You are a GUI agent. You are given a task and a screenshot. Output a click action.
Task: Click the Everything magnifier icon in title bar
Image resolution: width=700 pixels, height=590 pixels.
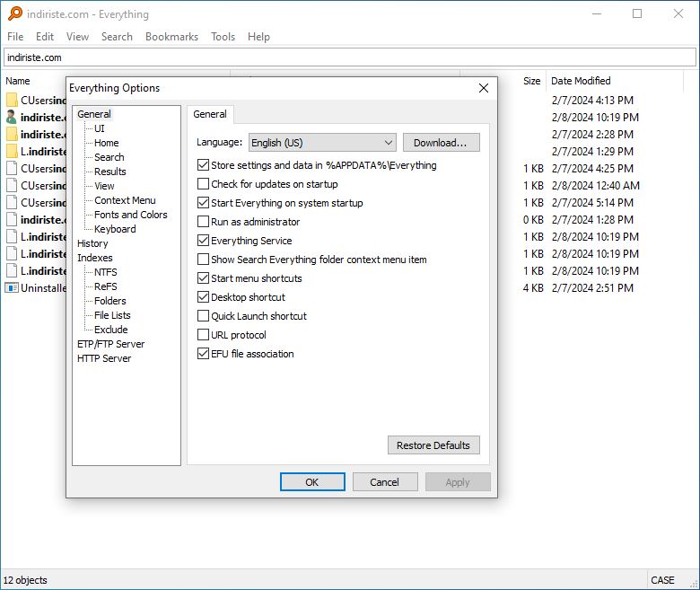click(14, 13)
